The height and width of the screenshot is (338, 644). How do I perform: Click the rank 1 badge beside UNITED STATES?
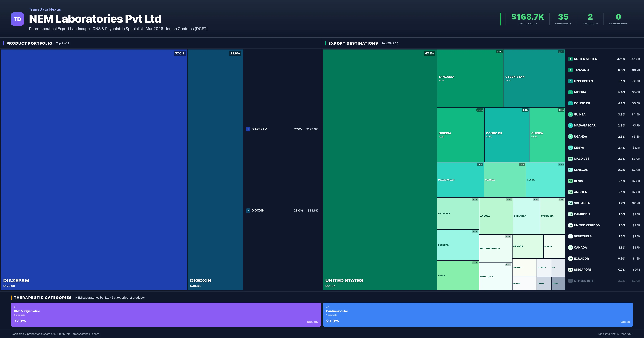pyautogui.click(x=570, y=59)
